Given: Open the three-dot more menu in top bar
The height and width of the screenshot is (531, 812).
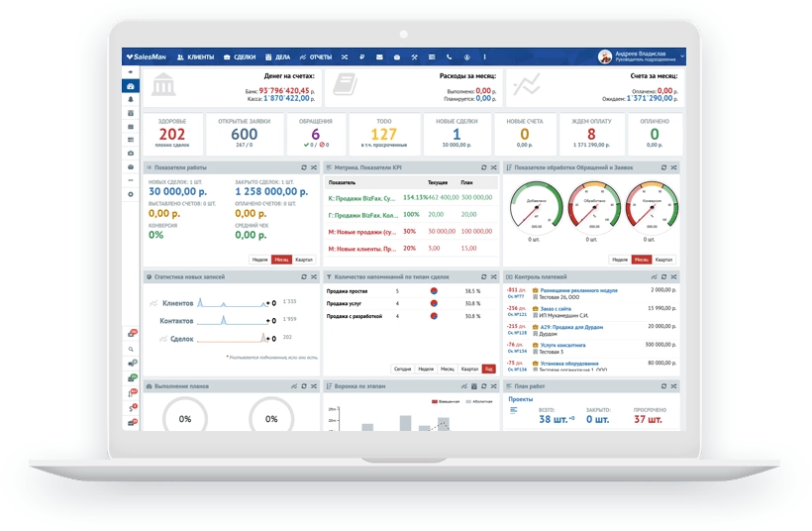Looking at the screenshot, I should [484, 57].
